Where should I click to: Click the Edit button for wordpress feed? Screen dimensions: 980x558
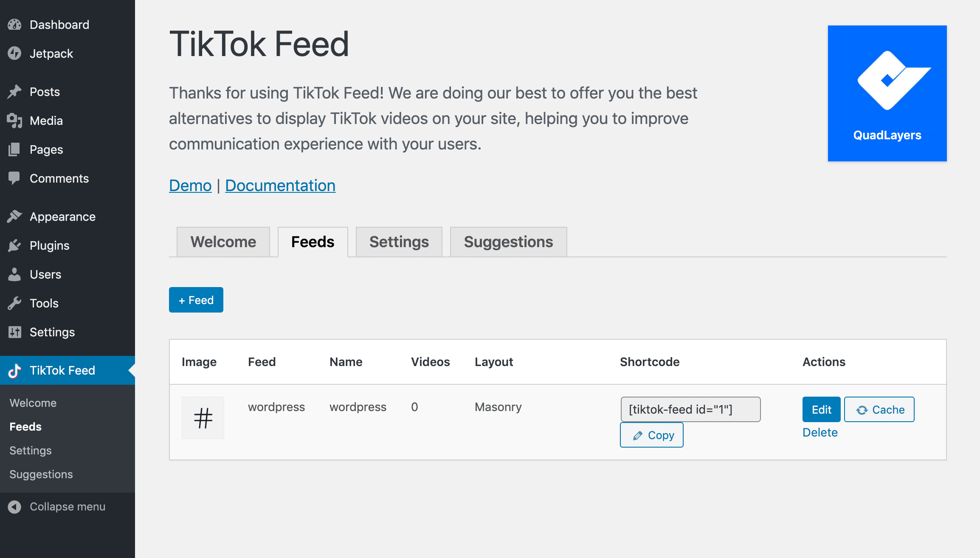click(821, 409)
